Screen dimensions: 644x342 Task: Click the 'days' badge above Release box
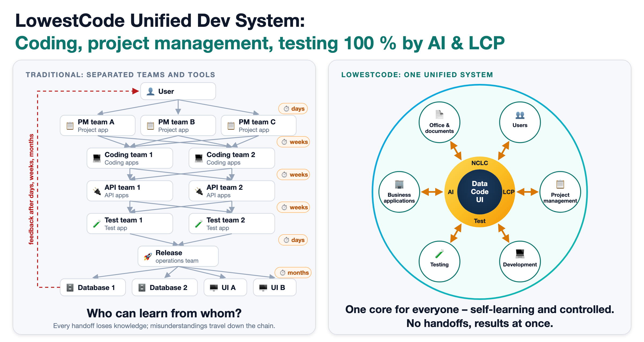(293, 240)
